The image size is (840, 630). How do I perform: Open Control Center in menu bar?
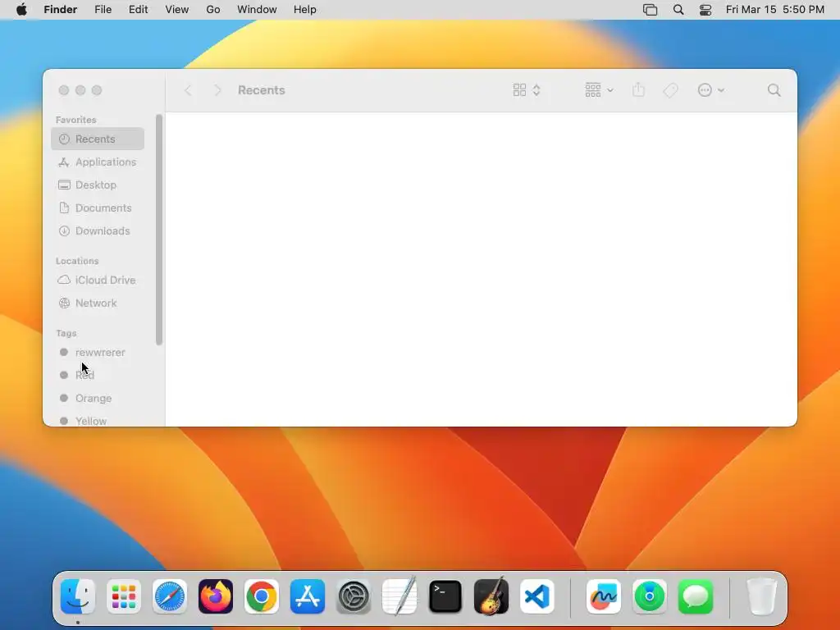[x=705, y=10]
